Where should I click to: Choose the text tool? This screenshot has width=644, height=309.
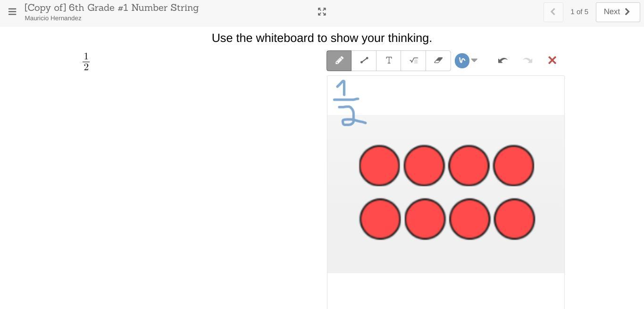click(389, 61)
